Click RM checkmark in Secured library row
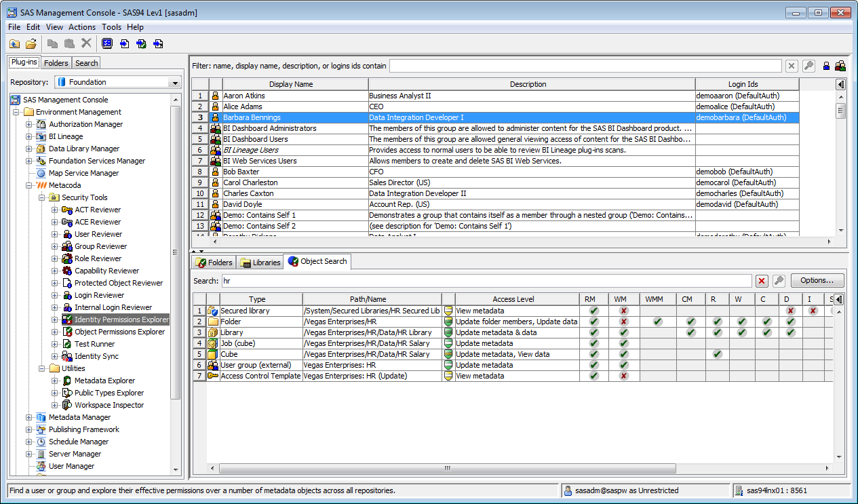 (x=594, y=311)
